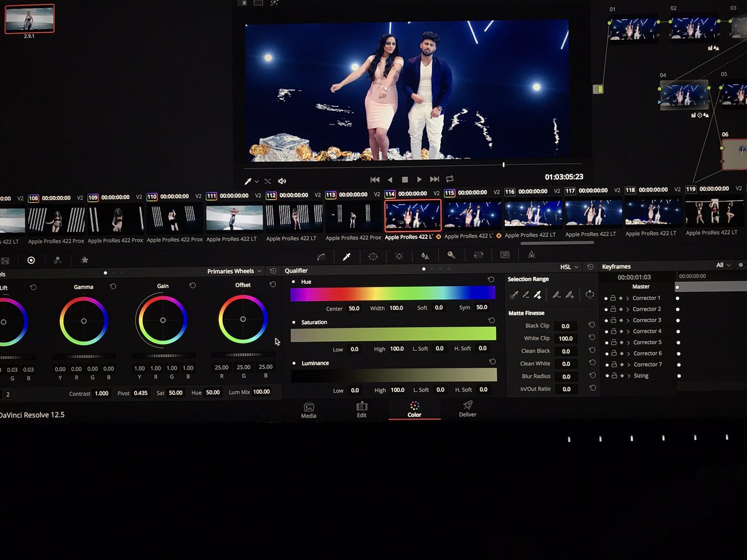Open the HSL qualifier mode dropdown
The image size is (747, 560).
pyautogui.click(x=569, y=267)
